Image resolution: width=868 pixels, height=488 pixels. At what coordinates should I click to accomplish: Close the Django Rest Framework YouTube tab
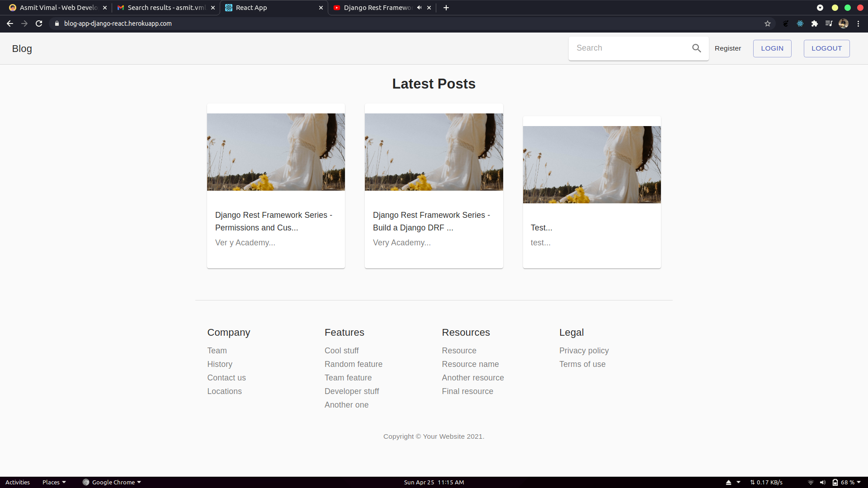coord(429,8)
